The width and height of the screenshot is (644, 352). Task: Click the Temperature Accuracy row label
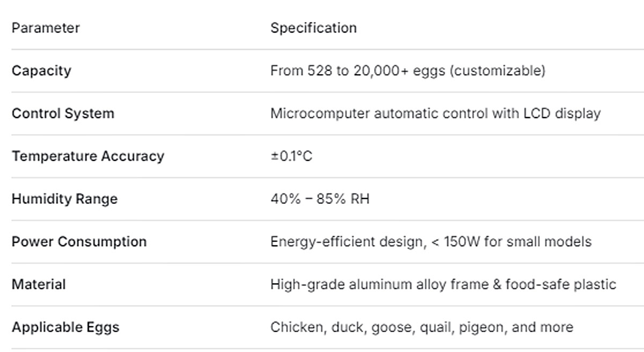pos(88,156)
